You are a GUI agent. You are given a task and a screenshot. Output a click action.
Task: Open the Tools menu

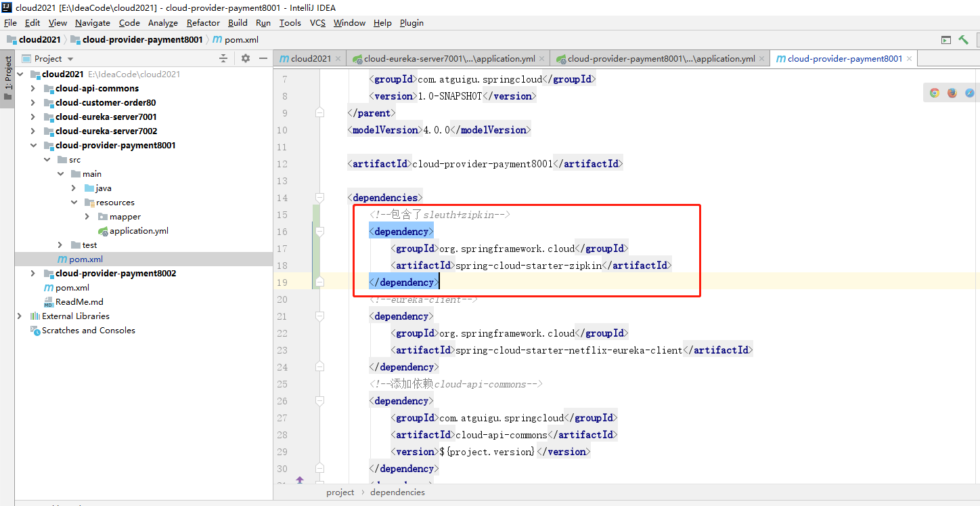pyautogui.click(x=290, y=22)
